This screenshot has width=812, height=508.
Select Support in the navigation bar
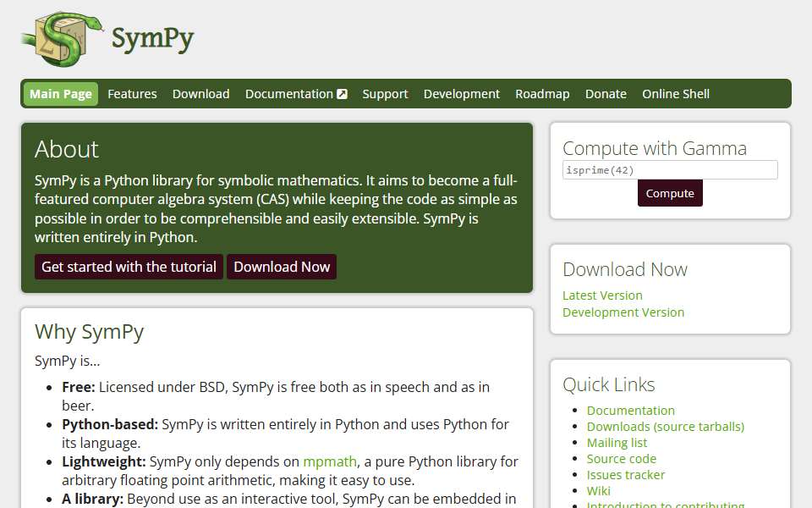coord(386,94)
